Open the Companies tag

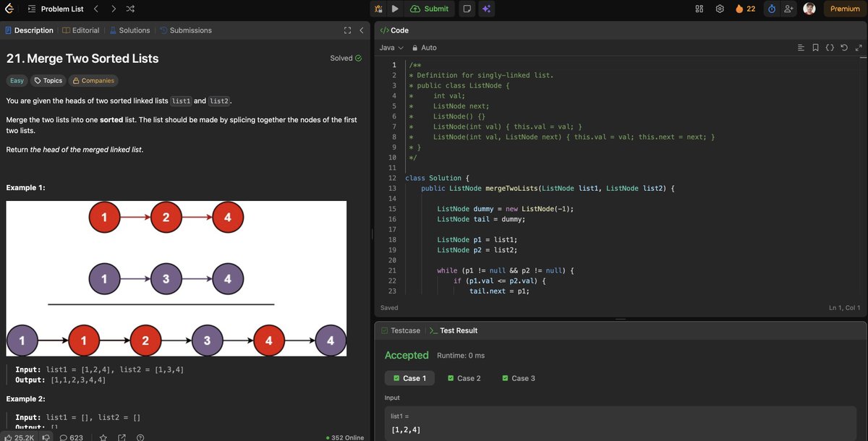point(93,81)
